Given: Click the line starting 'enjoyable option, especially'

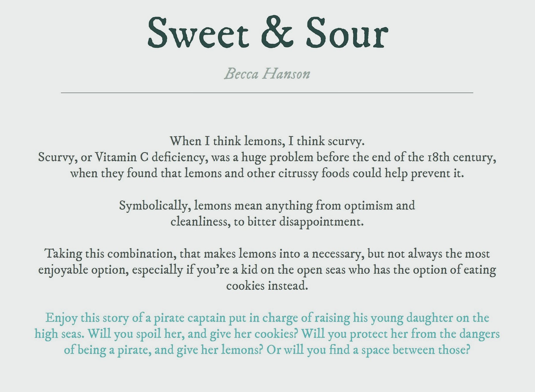Looking at the screenshot, I should (267, 270).
